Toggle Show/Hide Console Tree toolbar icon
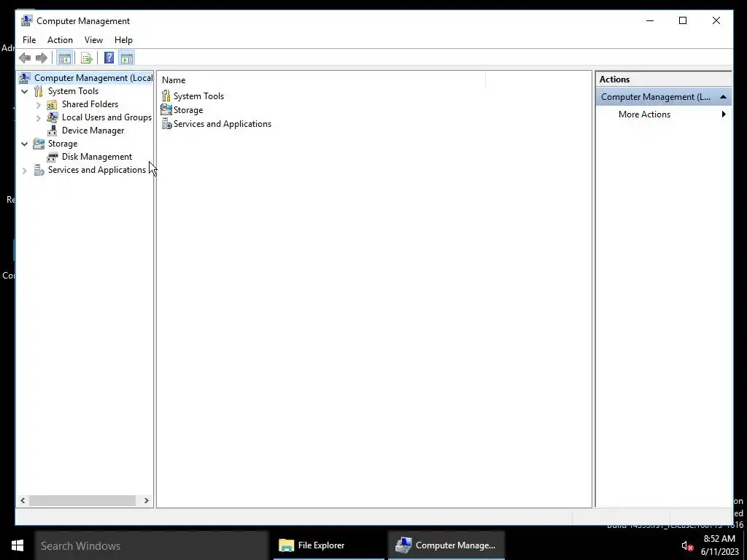 (x=64, y=58)
